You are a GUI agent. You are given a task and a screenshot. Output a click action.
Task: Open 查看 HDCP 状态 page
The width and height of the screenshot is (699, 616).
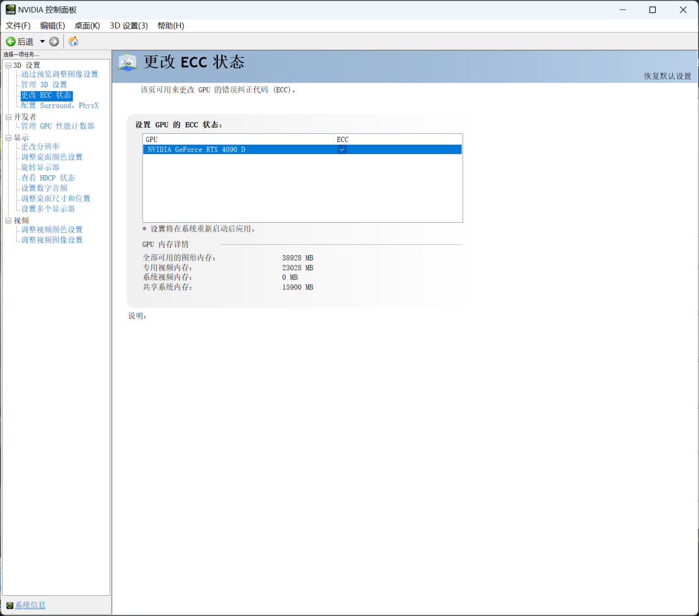48,178
